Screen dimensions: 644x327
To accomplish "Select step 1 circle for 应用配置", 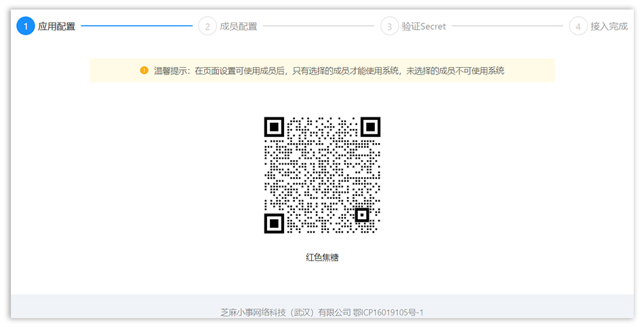I will pyautogui.click(x=26, y=26).
